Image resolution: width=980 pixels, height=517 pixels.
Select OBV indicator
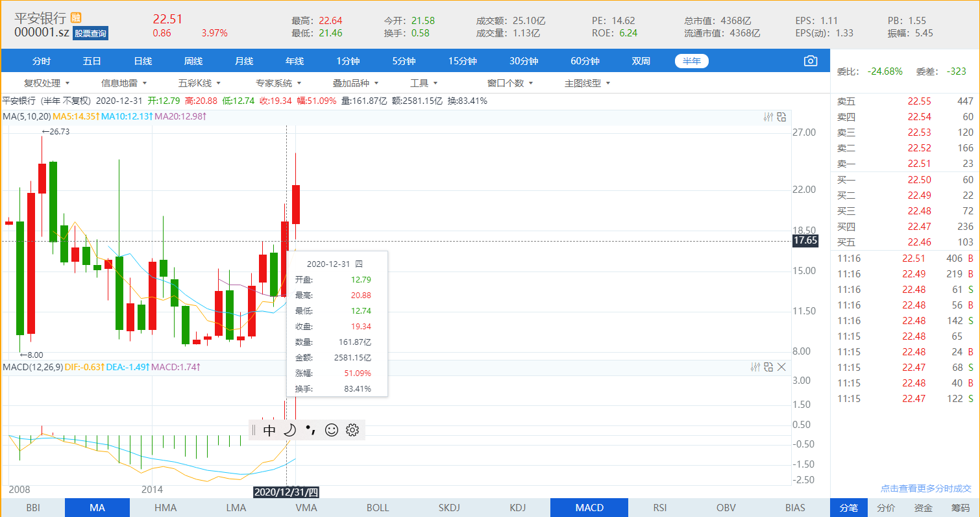pos(726,508)
